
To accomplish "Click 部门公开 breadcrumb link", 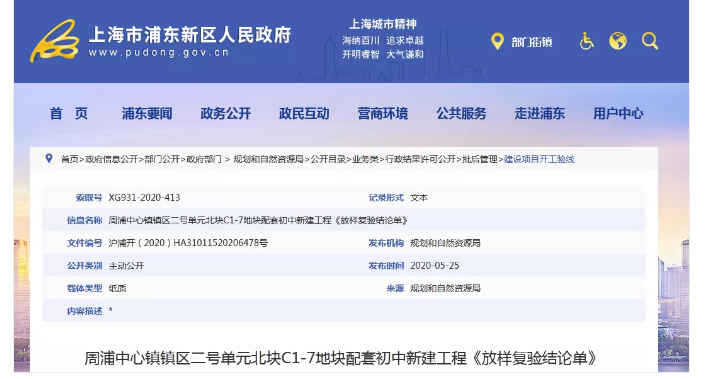I will click(x=162, y=159).
